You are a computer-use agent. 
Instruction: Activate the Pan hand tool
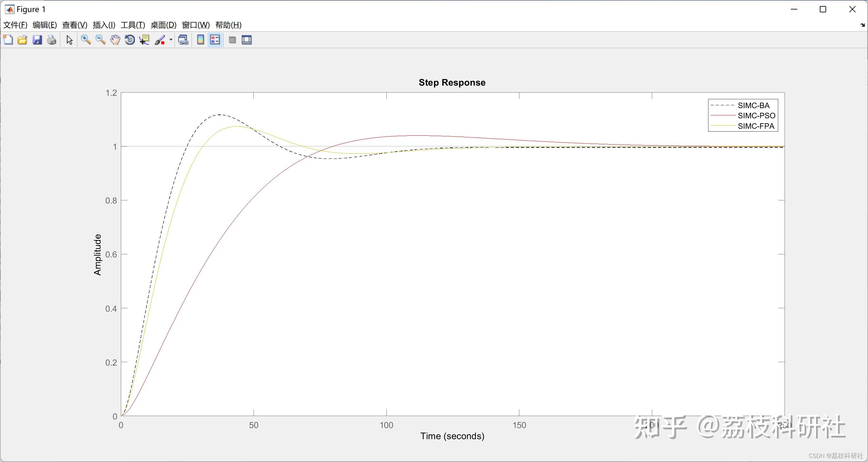pyautogui.click(x=115, y=40)
